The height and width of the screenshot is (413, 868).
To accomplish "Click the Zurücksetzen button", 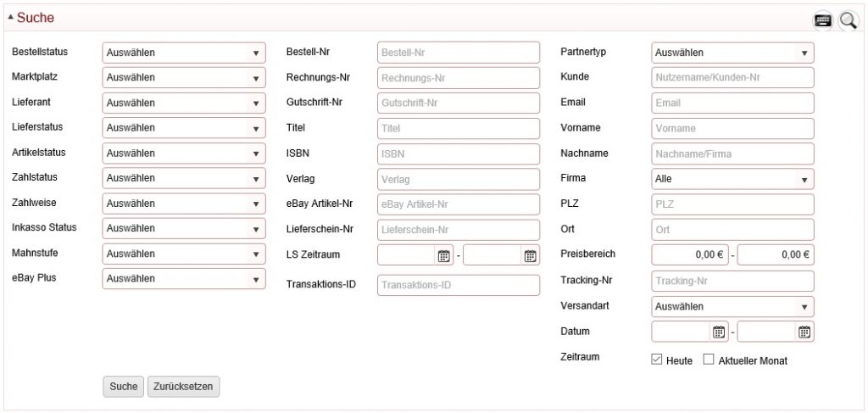I will coord(184,387).
